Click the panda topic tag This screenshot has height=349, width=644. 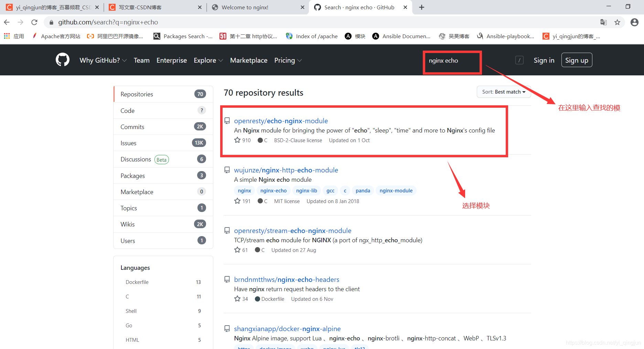[363, 191]
